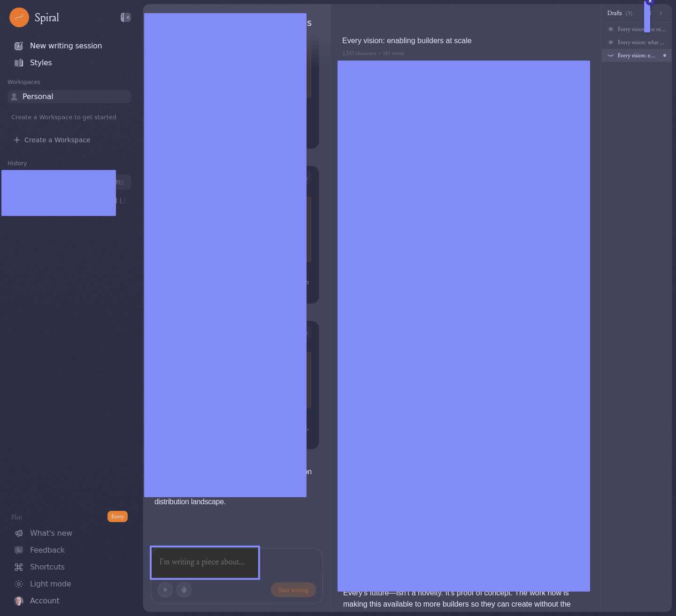Viewport: 676px width, 616px height.
Task: Click the plus attachment icon in prompt box
Action: pyautogui.click(x=165, y=590)
